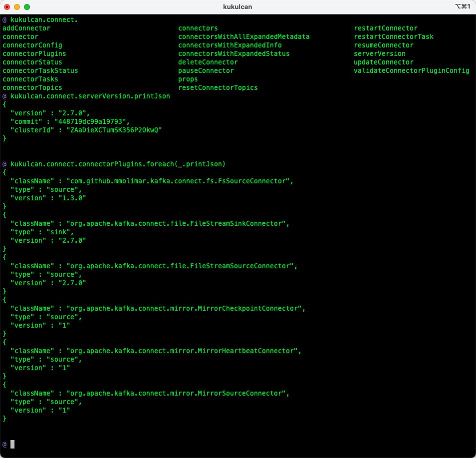
Task: Click the updateConnector completion entry
Action: click(x=384, y=62)
